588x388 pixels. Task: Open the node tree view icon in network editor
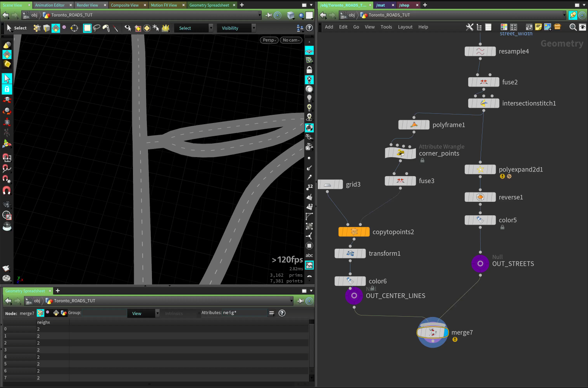point(479,27)
